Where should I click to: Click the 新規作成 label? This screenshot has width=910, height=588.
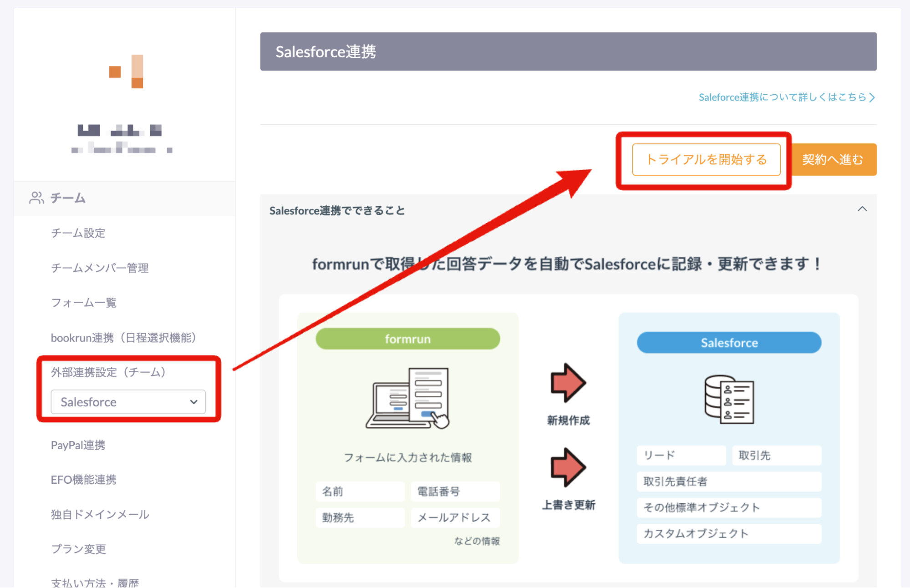[x=568, y=421]
